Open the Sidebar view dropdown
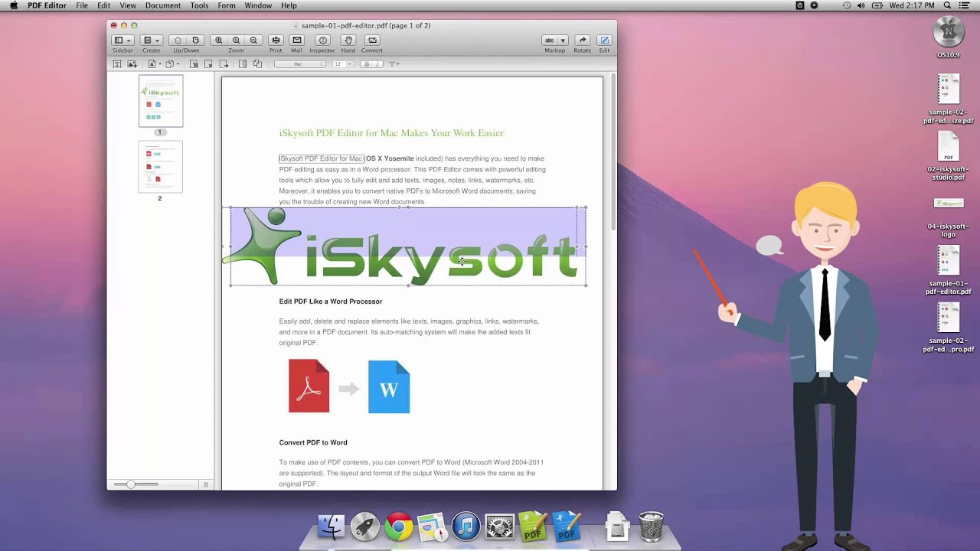980x551 pixels. (122, 41)
